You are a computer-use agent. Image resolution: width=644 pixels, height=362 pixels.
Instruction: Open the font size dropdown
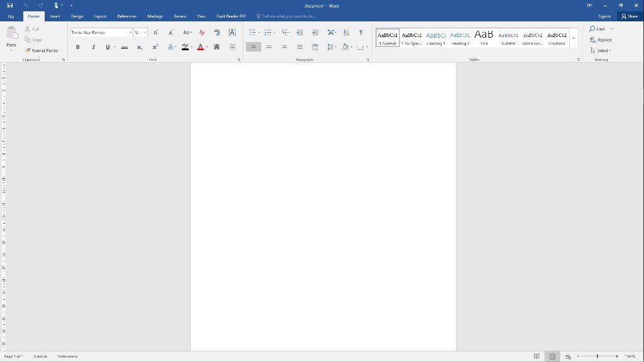click(x=145, y=33)
